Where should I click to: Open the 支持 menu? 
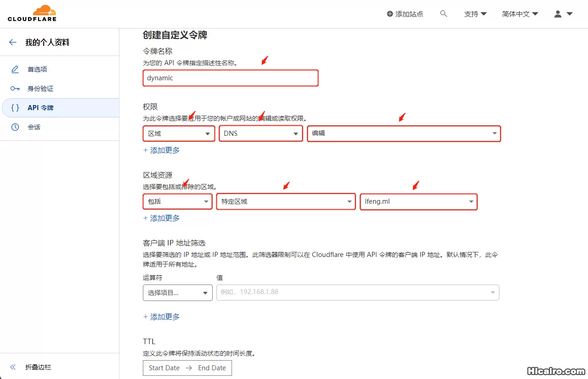(x=475, y=14)
